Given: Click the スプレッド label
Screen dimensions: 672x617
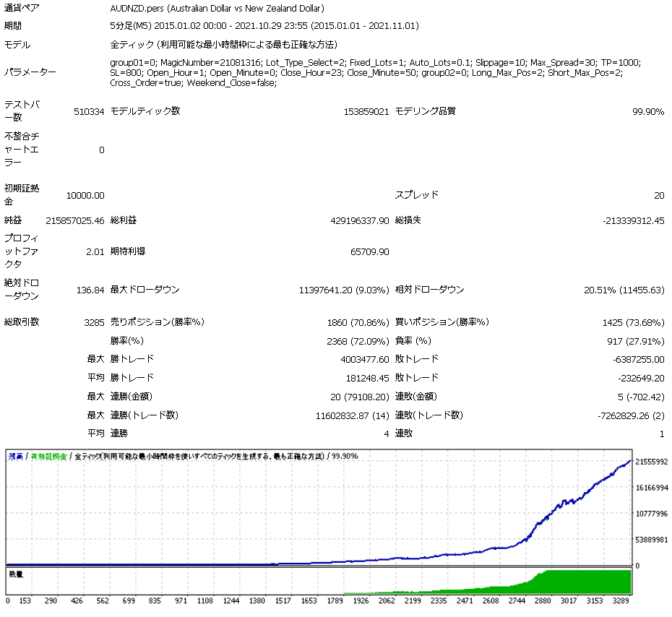Looking at the screenshot, I should tap(417, 195).
